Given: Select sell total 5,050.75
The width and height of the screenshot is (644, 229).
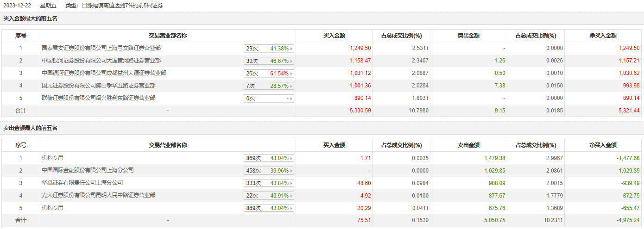Looking at the screenshot, I should tap(495, 220).
